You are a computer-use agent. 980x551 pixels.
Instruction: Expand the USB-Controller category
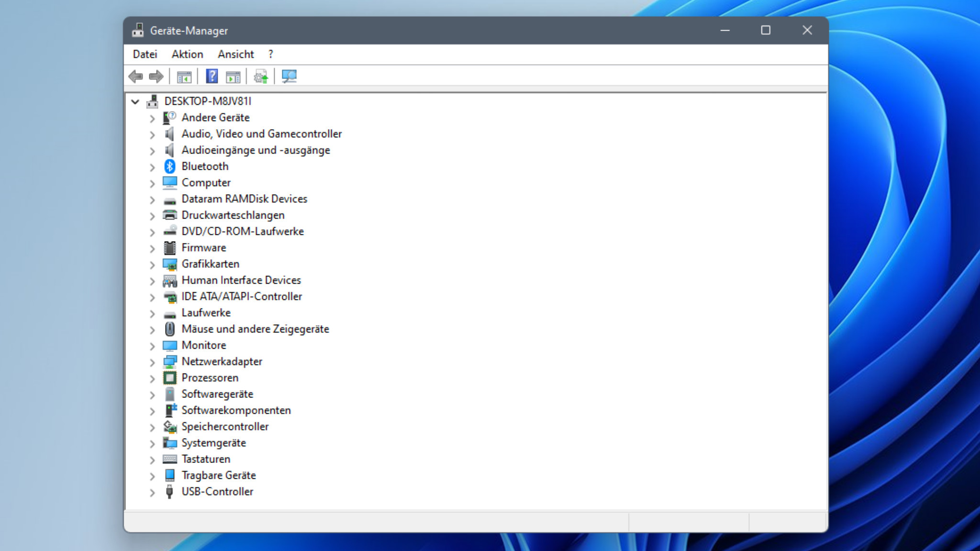(151, 492)
